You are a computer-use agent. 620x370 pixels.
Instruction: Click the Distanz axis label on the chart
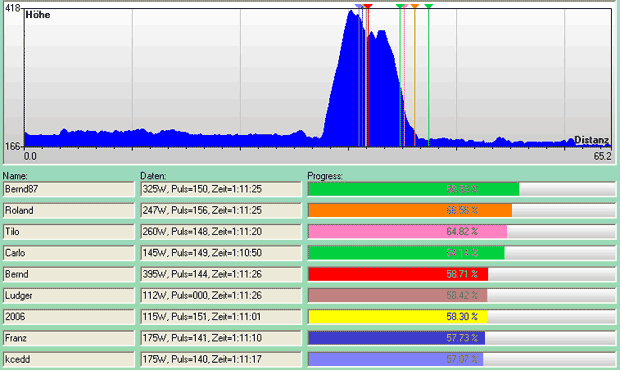click(592, 140)
